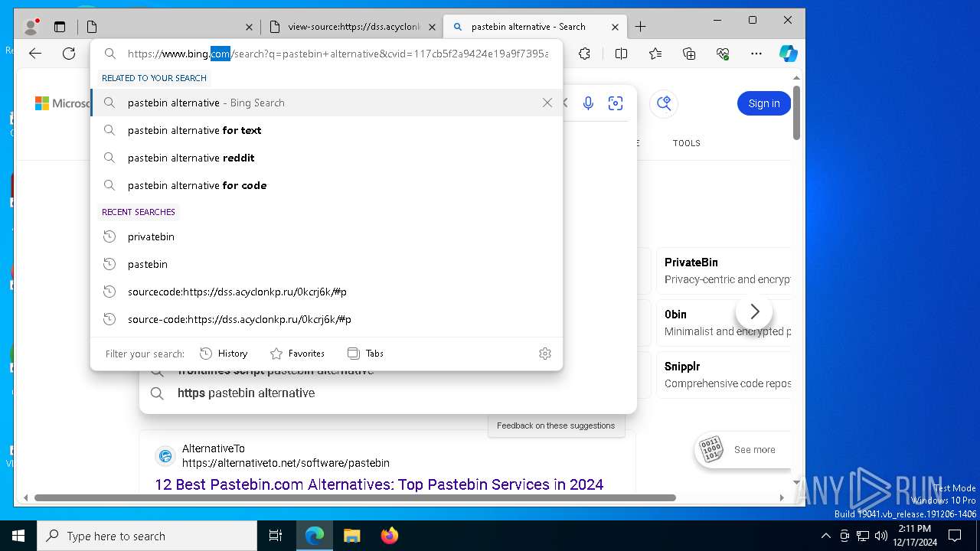Select recent search sourcecode:https://dss.acyclonkp.ru
The width and height of the screenshot is (980, 551).
[326, 292]
